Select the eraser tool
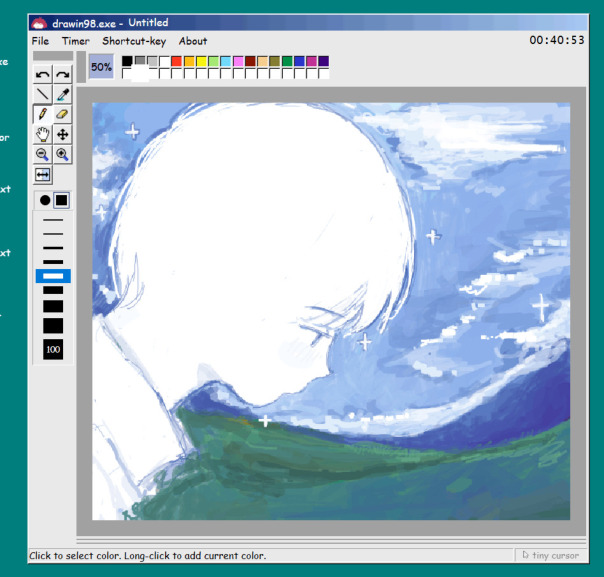Viewport: 604px width, 577px height. 63,114
